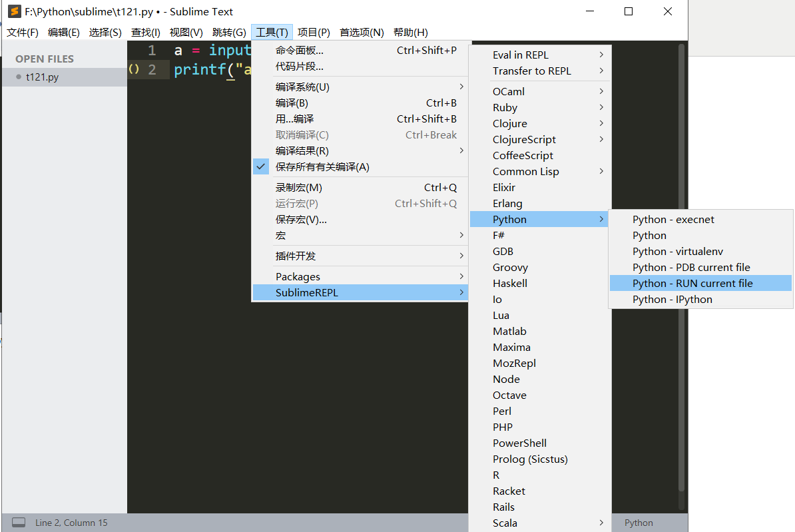The image size is (795, 532).
Task: Select Lua REPL entry
Action: pyautogui.click(x=539, y=315)
